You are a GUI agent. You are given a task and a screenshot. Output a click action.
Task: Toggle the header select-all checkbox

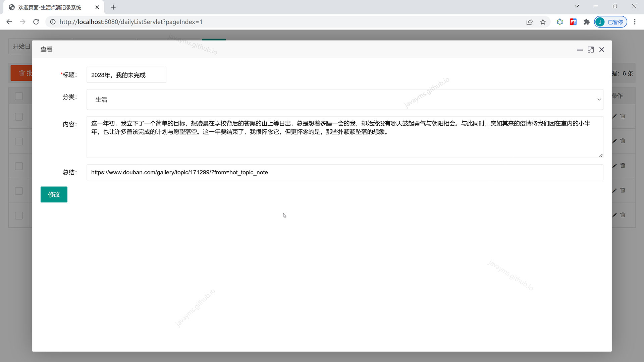(19, 96)
